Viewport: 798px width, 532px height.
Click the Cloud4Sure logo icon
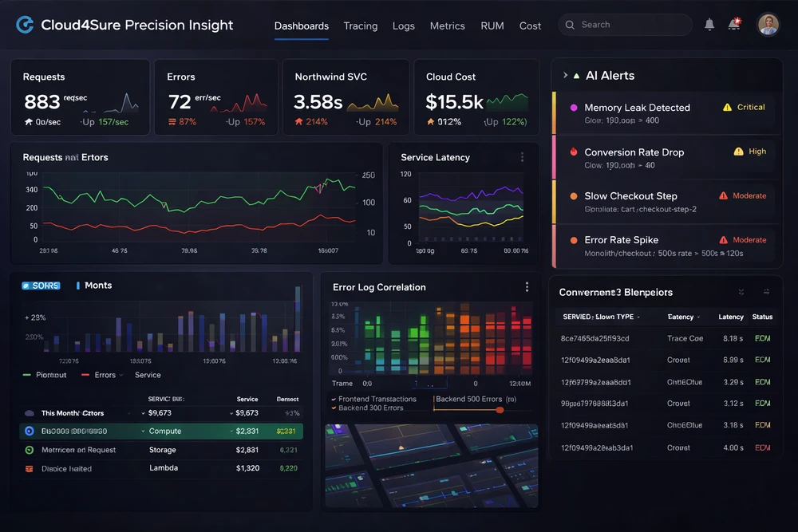tap(25, 25)
